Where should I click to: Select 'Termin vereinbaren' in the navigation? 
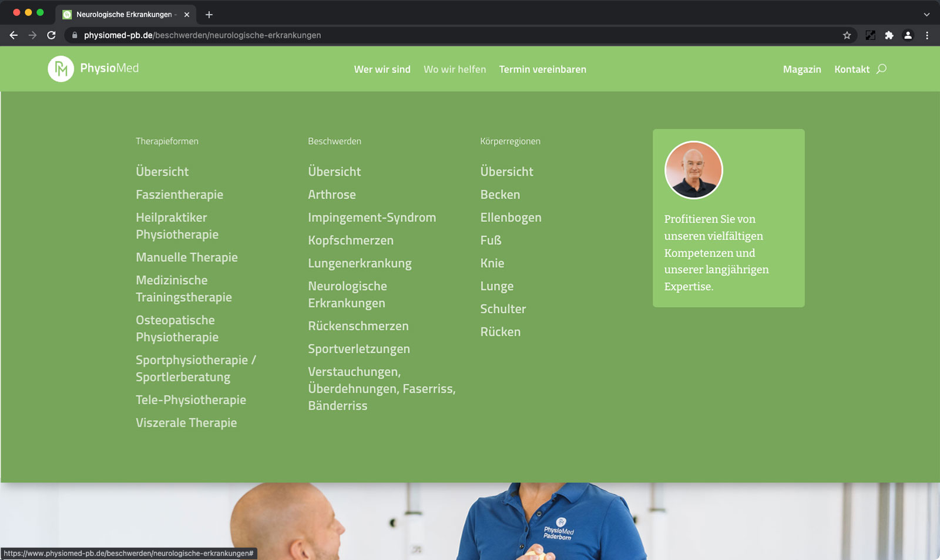coord(542,69)
